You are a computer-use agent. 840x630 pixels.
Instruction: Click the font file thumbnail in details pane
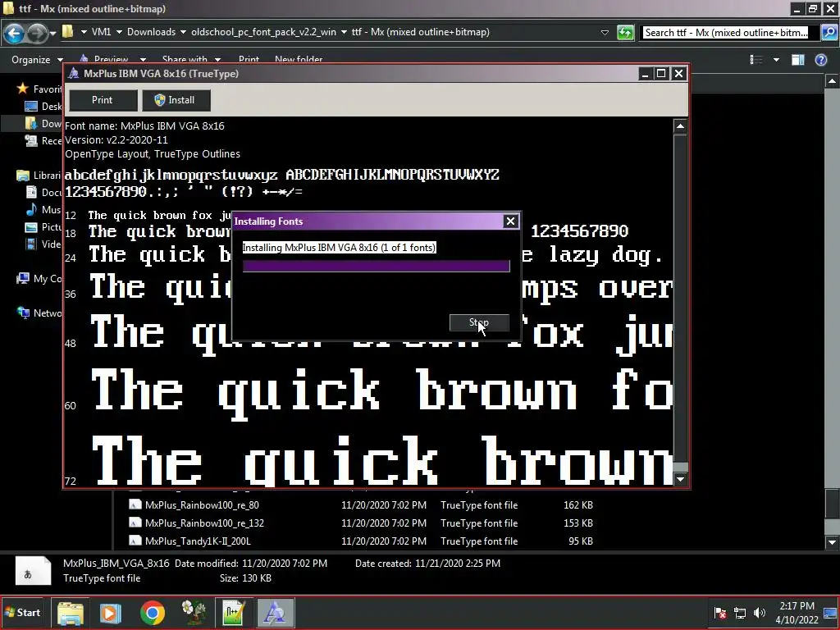(x=33, y=571)
